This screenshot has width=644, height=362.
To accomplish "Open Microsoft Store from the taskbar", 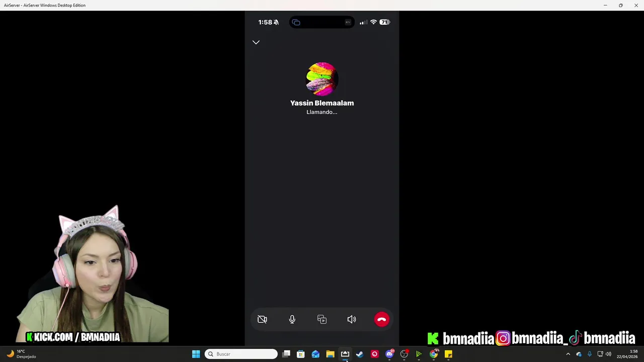I will (x=301, y=354).
